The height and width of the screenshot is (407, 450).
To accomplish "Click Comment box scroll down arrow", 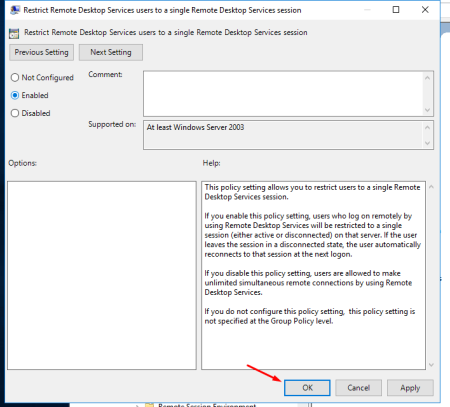I will click(428, 110).
